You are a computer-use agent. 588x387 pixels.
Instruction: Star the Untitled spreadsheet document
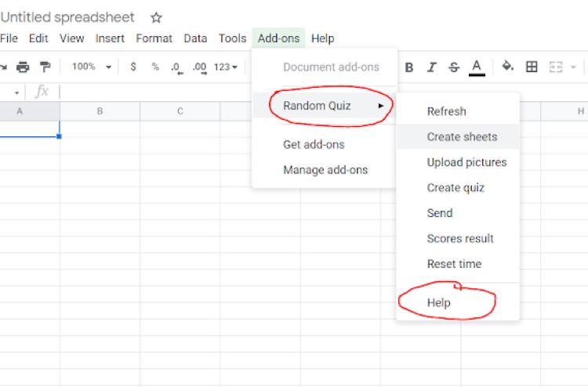click(156, 17)
